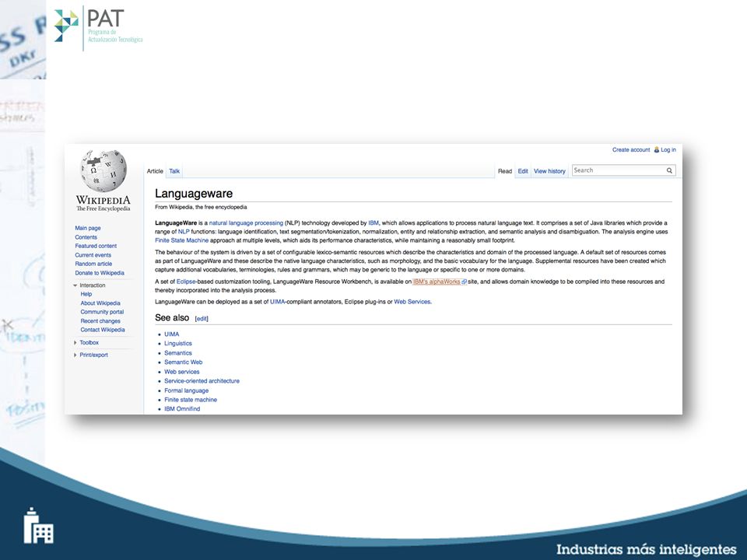Viewport: 747px width, 560px height.
Task: Follow the UIMA link in the last paragraph
Action: 277,302
